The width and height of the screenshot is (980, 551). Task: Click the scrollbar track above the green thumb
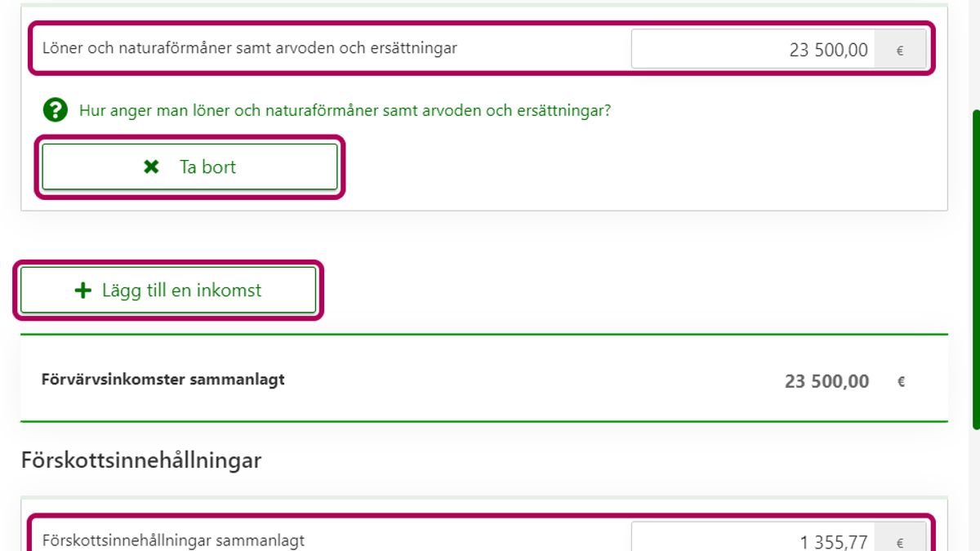click(x=975, y=49)
